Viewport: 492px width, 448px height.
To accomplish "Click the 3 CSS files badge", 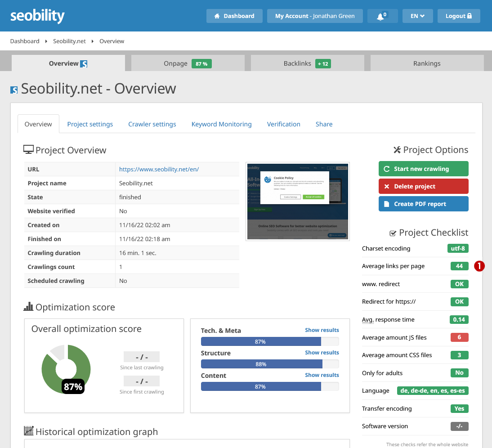I will pyautogui.click(x=459, y=355).
